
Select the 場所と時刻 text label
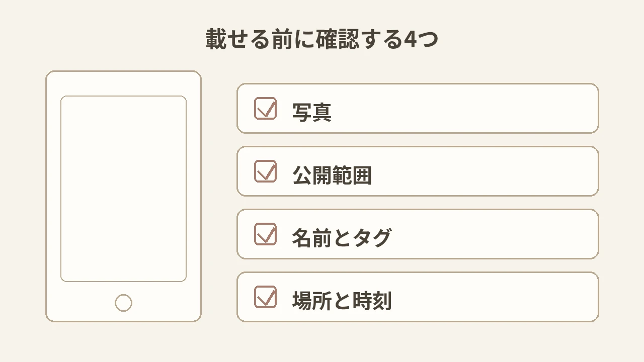click(x=342, y=301)
